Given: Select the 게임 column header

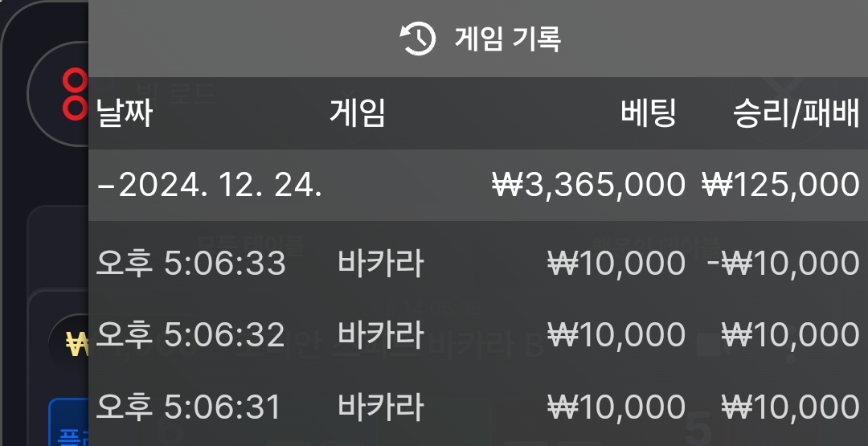Looking at the screenshot, I should (358, 113).
